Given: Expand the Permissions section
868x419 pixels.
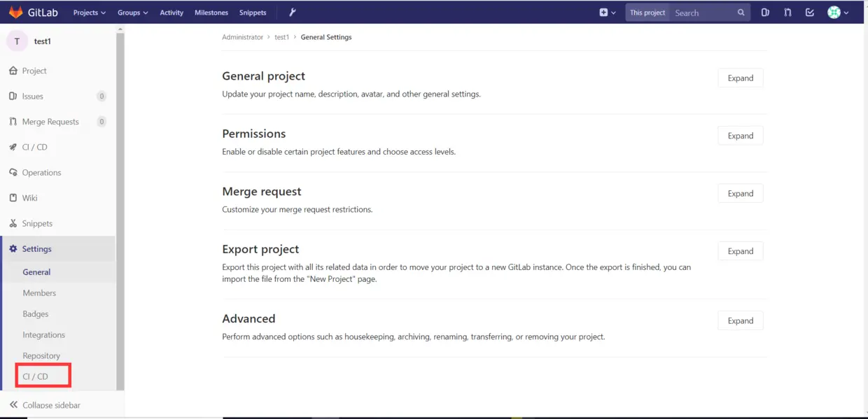Looking at the screenshot, I should click(741, 136).
